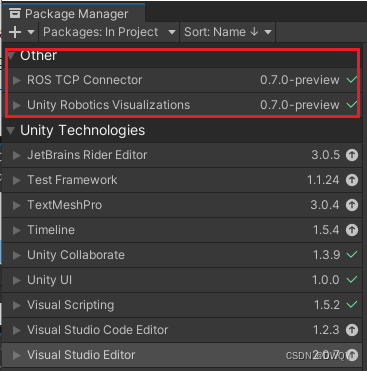Click ROS TCP Connector installed checkmark

pos(352,80)
